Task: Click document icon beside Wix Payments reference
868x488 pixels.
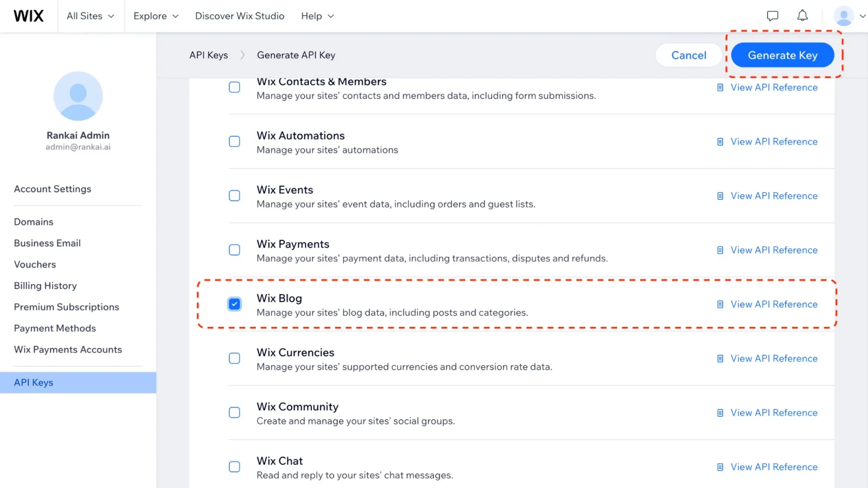Action: 720,250
